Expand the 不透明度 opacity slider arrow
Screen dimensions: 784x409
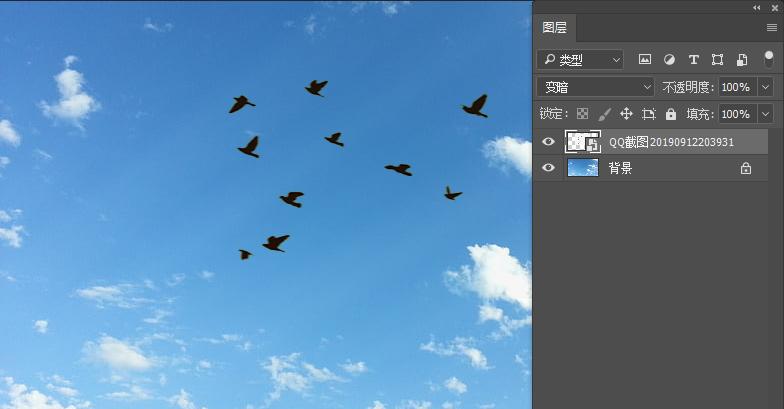click(766, 87)
